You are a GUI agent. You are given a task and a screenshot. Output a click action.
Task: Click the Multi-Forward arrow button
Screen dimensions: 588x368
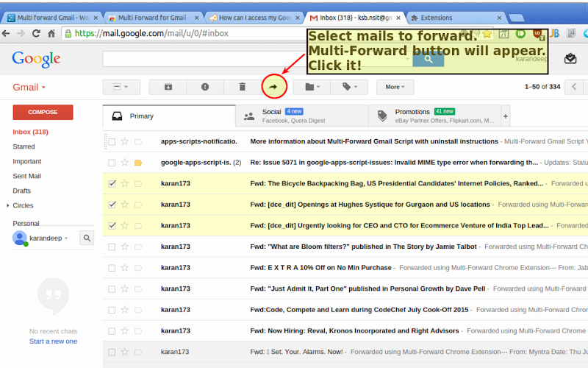coord(273,87)
